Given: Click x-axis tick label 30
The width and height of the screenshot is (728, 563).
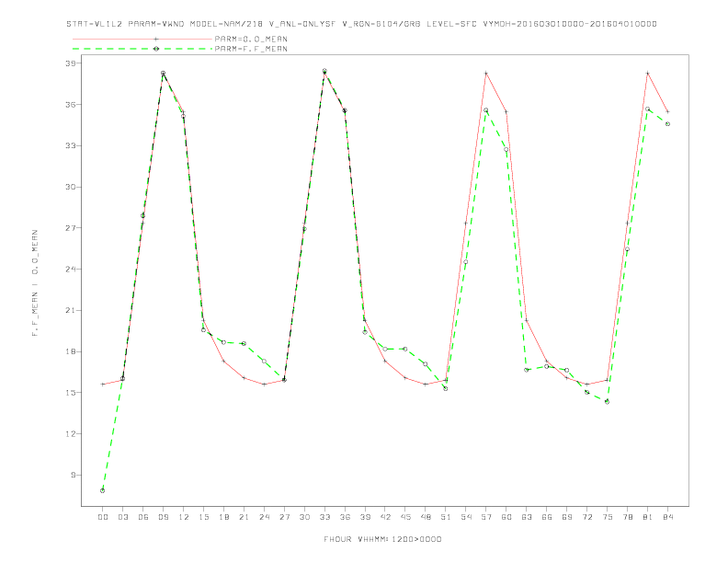Looking at the screenshot, I should click(304, 517).
